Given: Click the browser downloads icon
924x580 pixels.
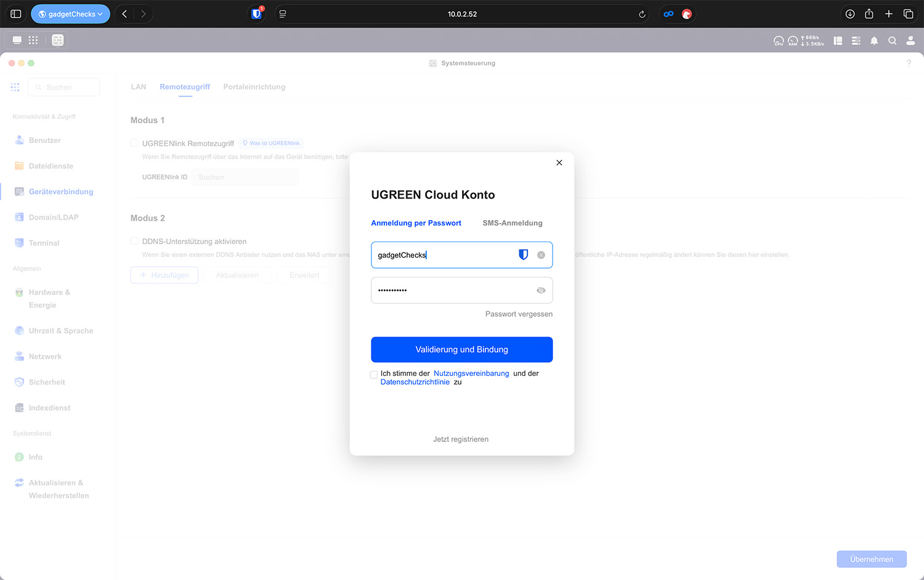Looking at the screenshot, I should (x=850, y=14).
